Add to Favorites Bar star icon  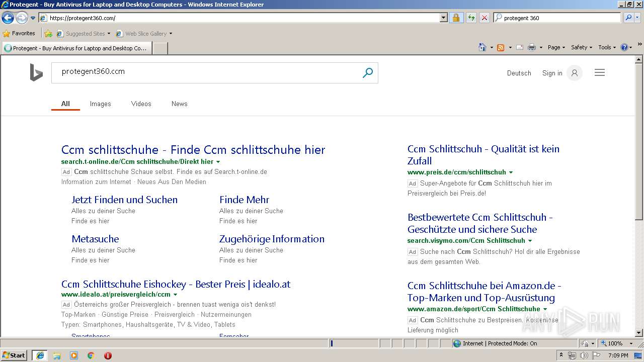click(48, 34)
